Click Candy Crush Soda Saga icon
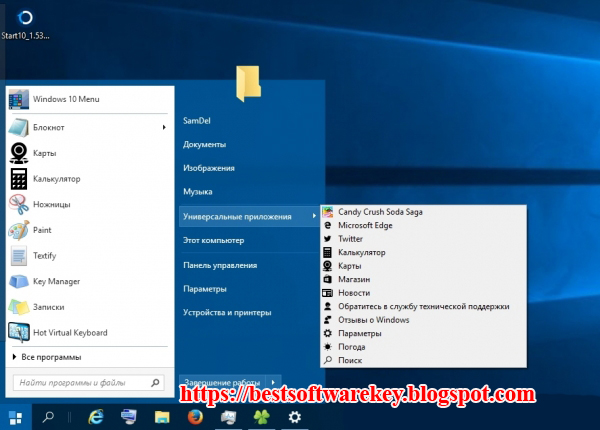 pos(328,212)
